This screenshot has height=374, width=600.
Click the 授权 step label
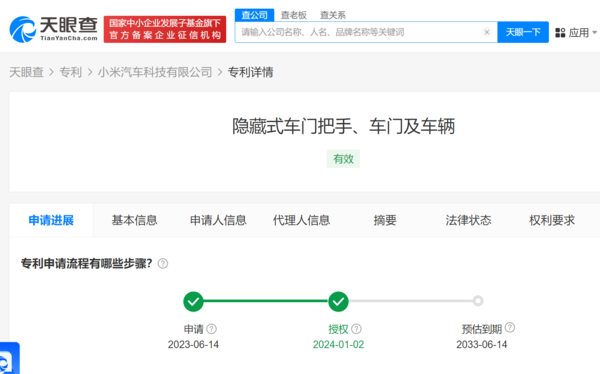[x=338, y=329]
